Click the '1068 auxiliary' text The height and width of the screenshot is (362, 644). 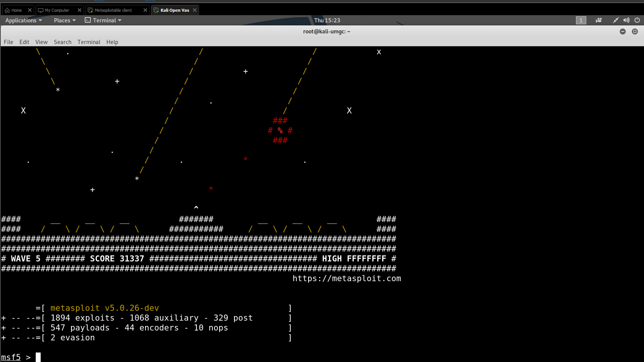[x=164, y=318]
